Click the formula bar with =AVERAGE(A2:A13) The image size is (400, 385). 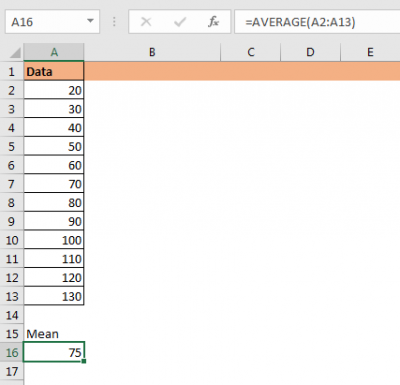coord(317,22)
